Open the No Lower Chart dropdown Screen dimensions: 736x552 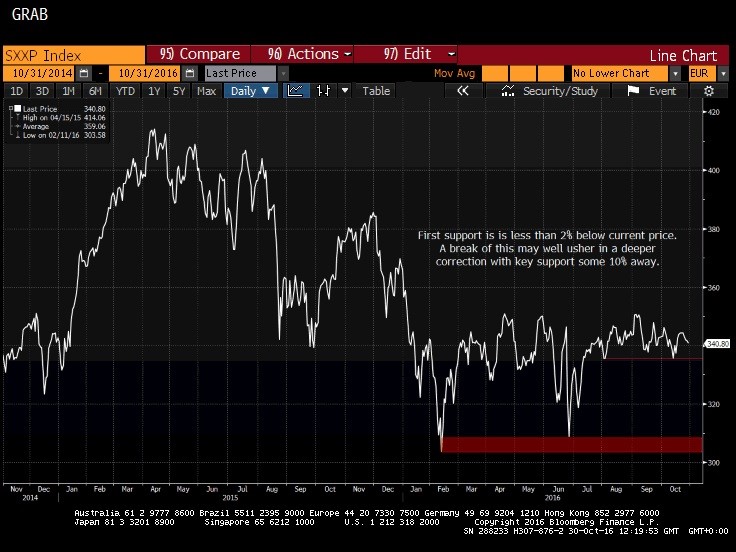click(676, 73)
